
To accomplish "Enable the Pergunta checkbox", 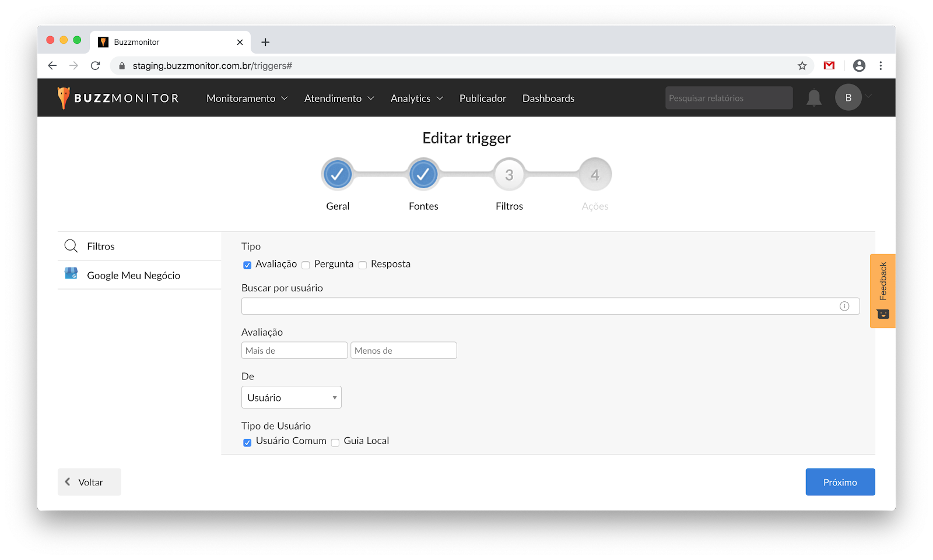I will click(x=306, y=265).
